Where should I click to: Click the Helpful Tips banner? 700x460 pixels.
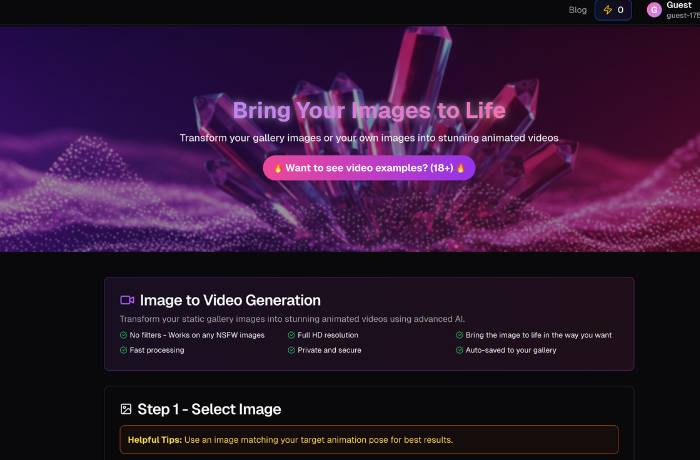pyautogui.click(x=369, y=439)
